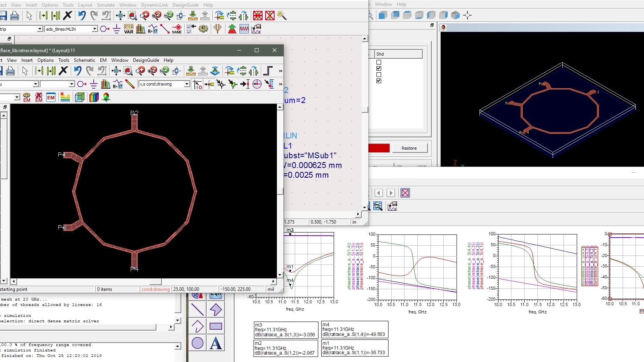Open the cond:drawing layer dropdown
This screenshot has height=362, width=644.
186,84
